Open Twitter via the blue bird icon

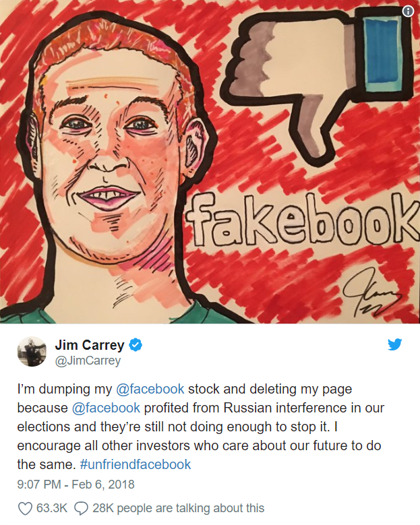[395, 344]
